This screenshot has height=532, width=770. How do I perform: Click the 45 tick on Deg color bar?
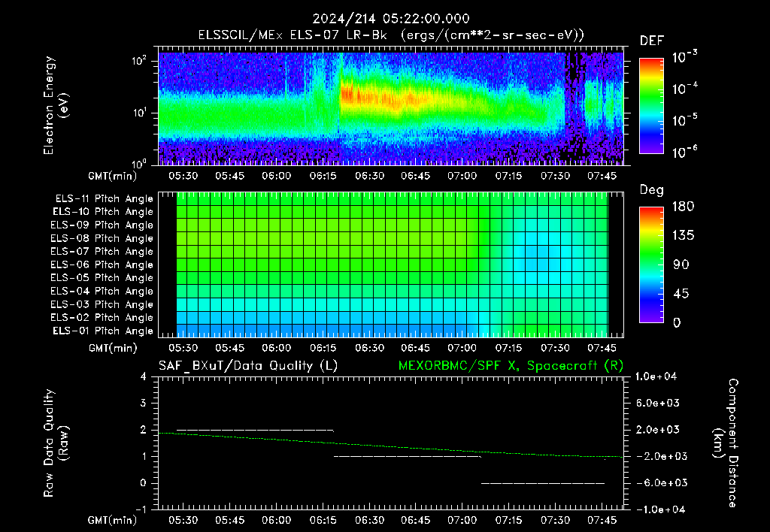point(681,294)
